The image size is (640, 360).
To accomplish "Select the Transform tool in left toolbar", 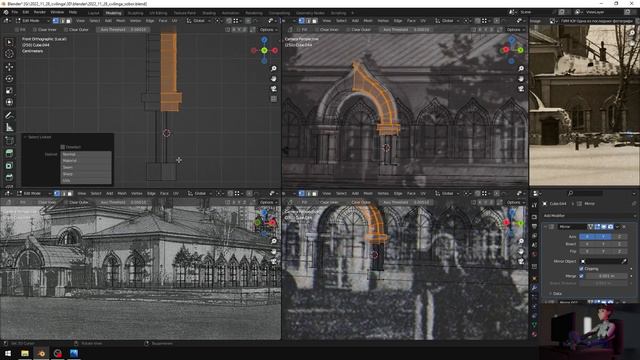I will (9, 102).
